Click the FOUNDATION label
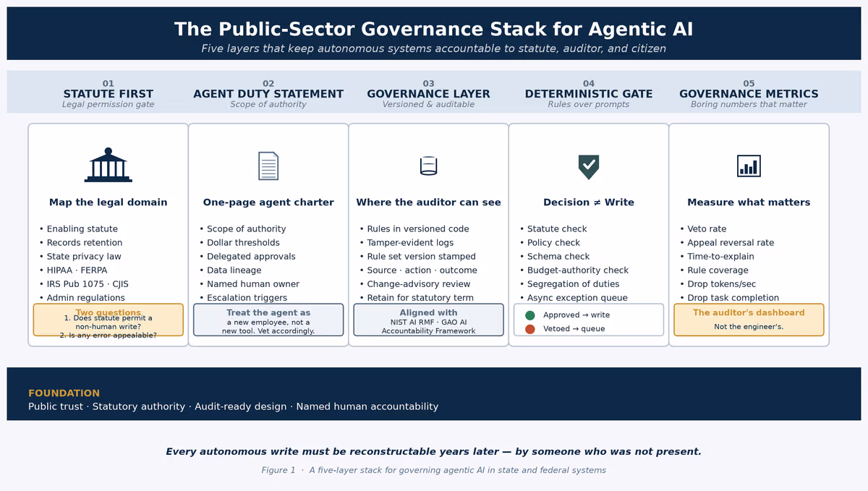Viewport: 868px width, 491px height. 64,393
